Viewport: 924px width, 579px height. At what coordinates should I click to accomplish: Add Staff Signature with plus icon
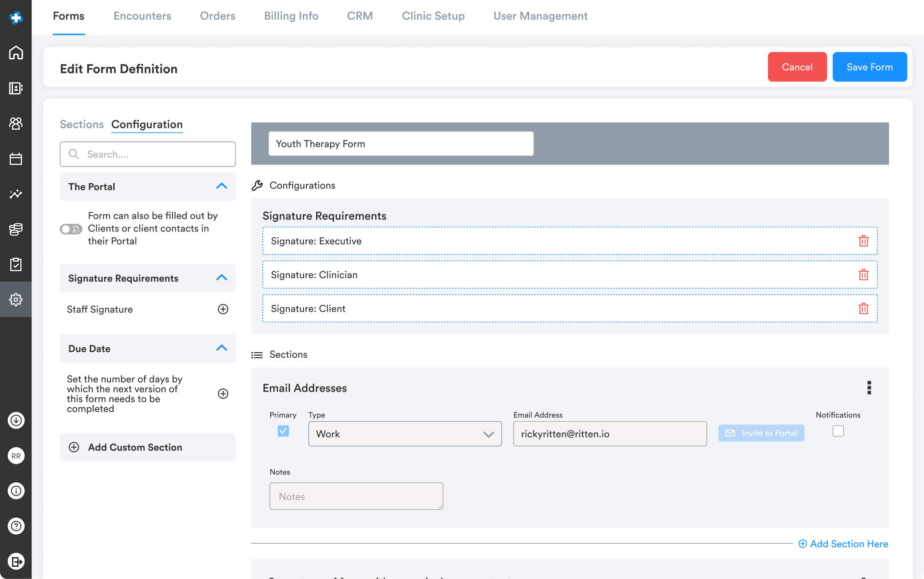pyautogui.click(x=223, y=309)
